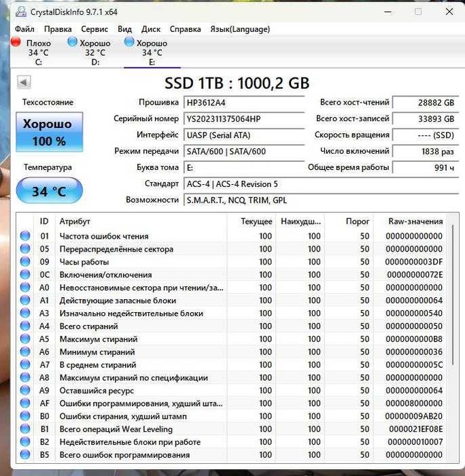Click the serial number field YS202311375064HP

point(244,119)
